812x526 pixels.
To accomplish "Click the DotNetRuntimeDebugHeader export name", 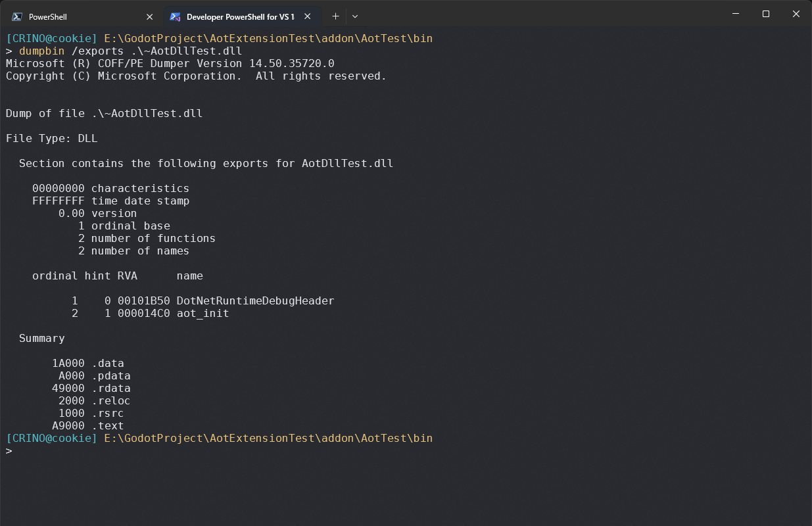I will click(255, 301).
